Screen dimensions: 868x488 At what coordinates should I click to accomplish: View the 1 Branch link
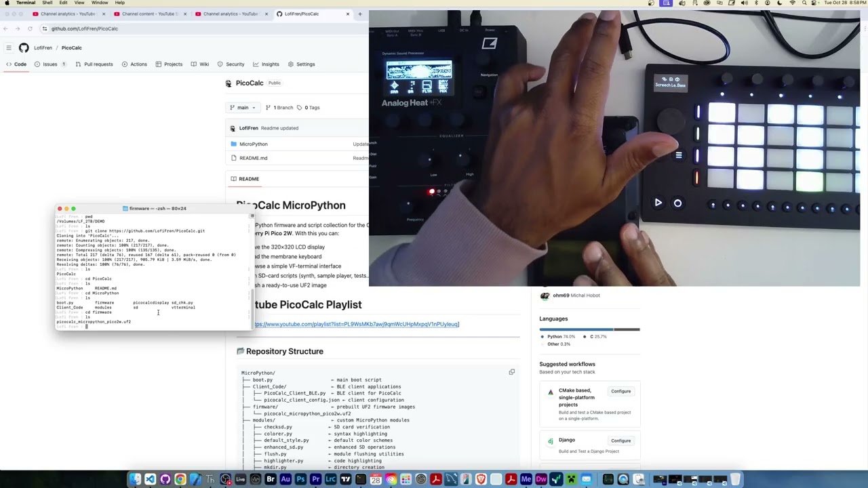click(279, 107)
